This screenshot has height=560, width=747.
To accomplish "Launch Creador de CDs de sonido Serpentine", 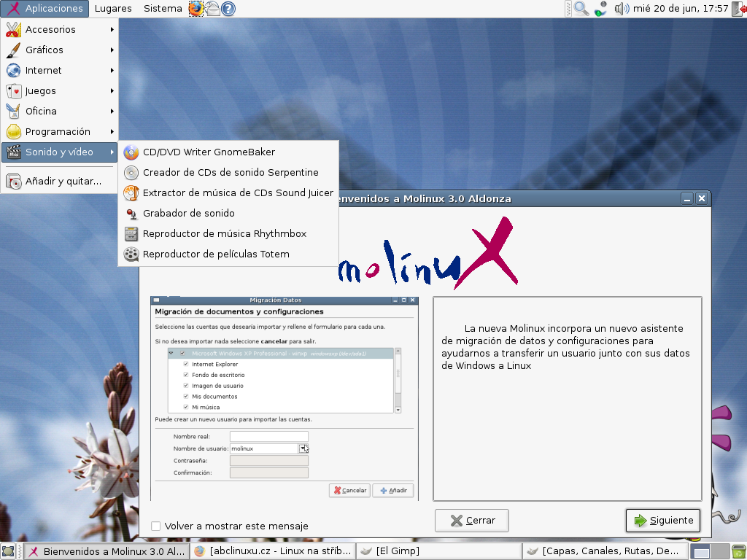I will pos(228,173).
